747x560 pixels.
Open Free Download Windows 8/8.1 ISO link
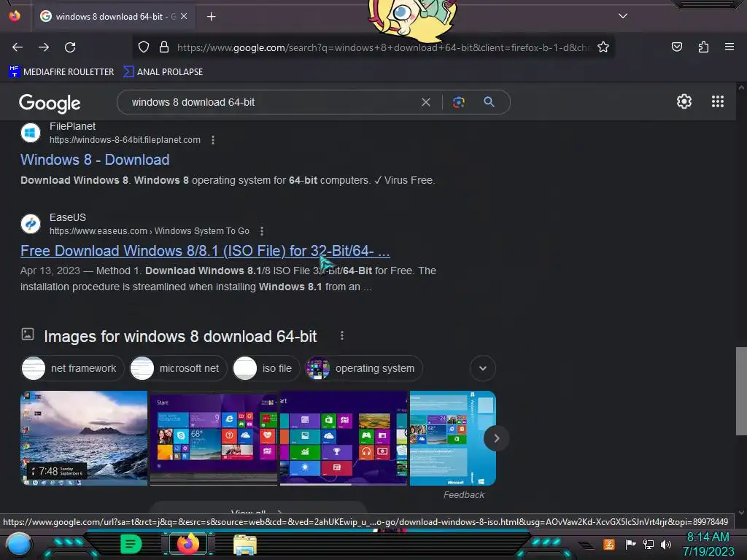click(x=205, y=251)
